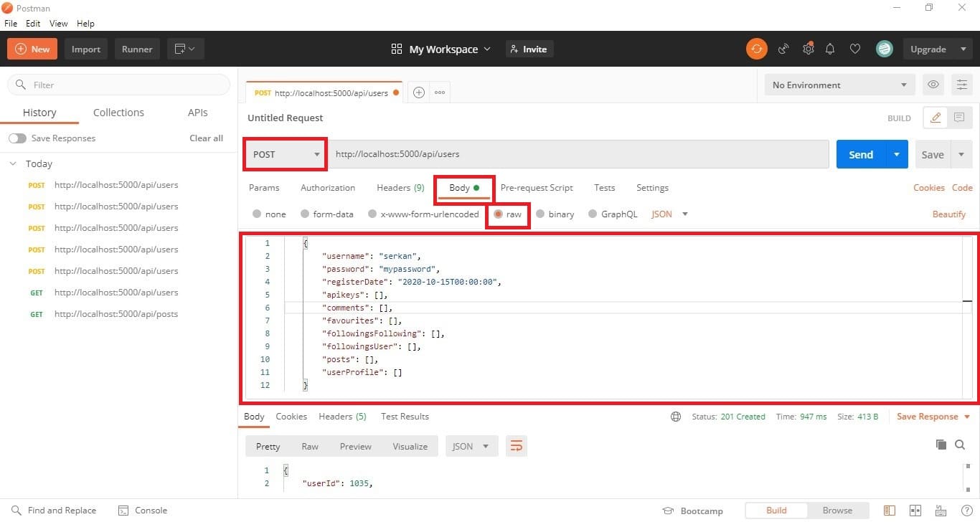Image resolution: width=980 pixels, height=522 pixels.
Task: Open the satellite capture requests icon
Action: [x=783, y=49]
